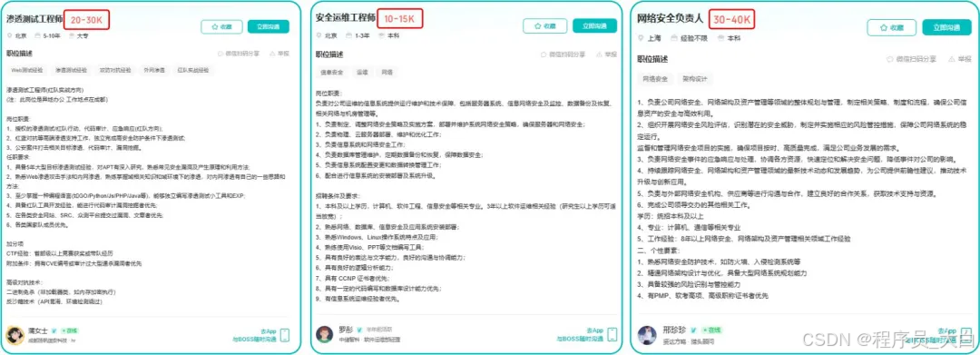
Task: Click 举报 on 网络安全负责人 card
Action: point(959,59)
